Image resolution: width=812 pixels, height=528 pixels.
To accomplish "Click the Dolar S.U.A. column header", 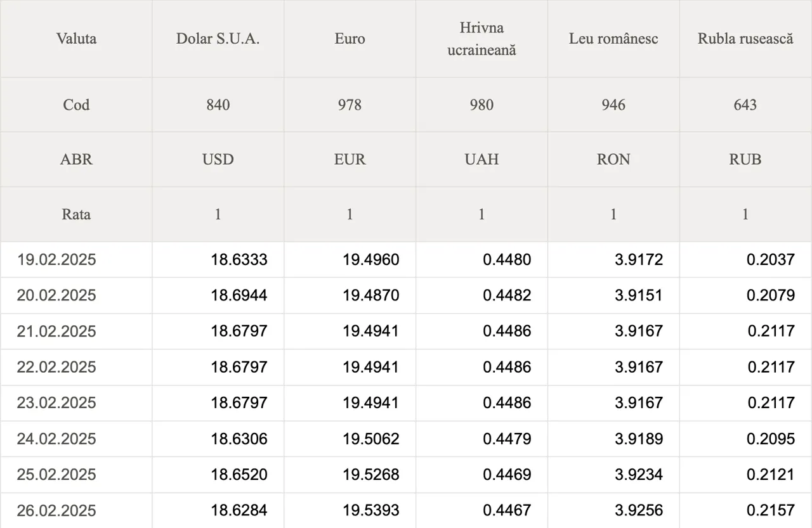I will coord(218,39).
